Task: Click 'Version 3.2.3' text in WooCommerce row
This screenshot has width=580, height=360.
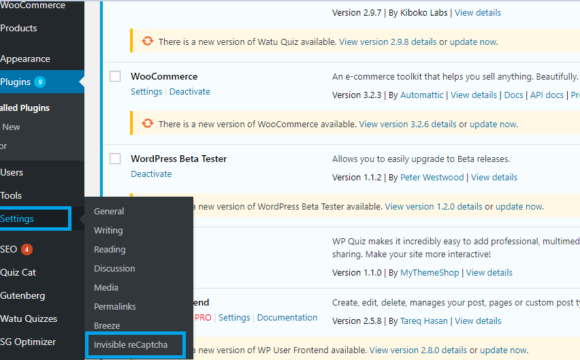Action: pyautogui.click(x=357, y=95)
